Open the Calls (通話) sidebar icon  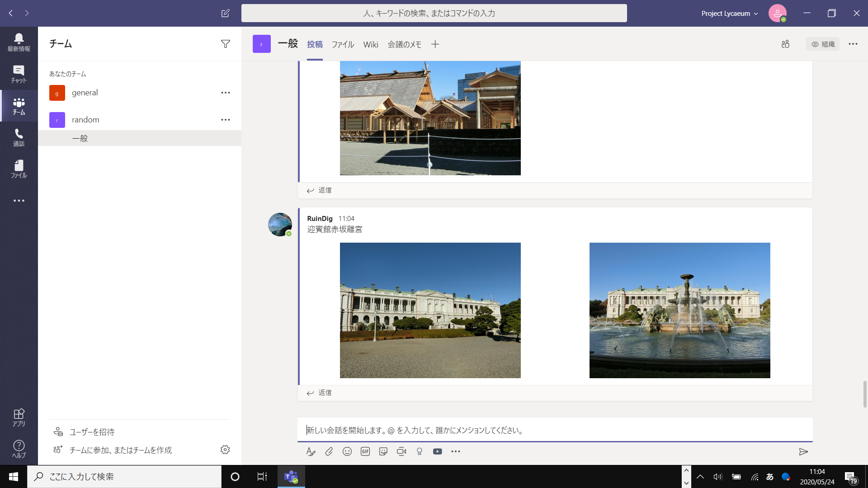point(19,137)
